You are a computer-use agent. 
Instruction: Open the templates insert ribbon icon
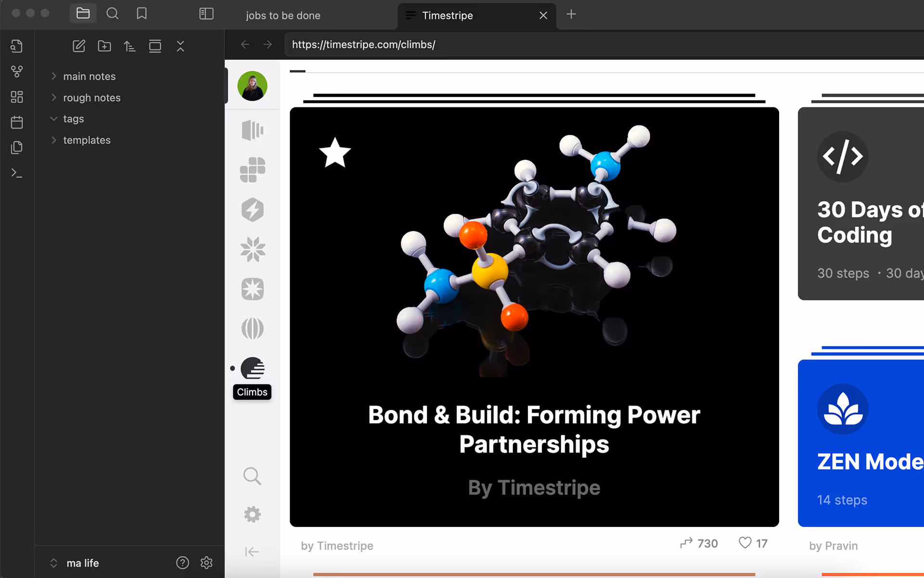17,147
